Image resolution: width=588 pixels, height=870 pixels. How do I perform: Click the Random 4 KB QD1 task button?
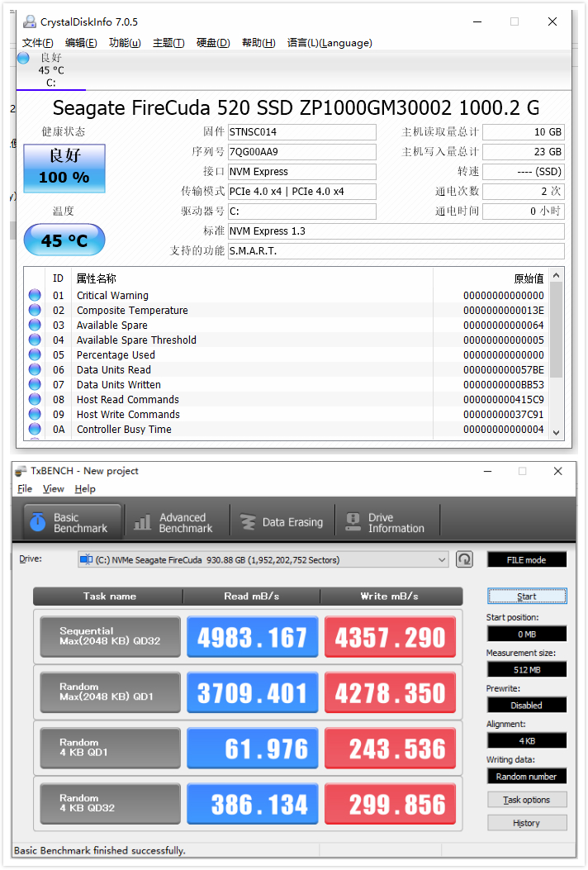point(111,748)
